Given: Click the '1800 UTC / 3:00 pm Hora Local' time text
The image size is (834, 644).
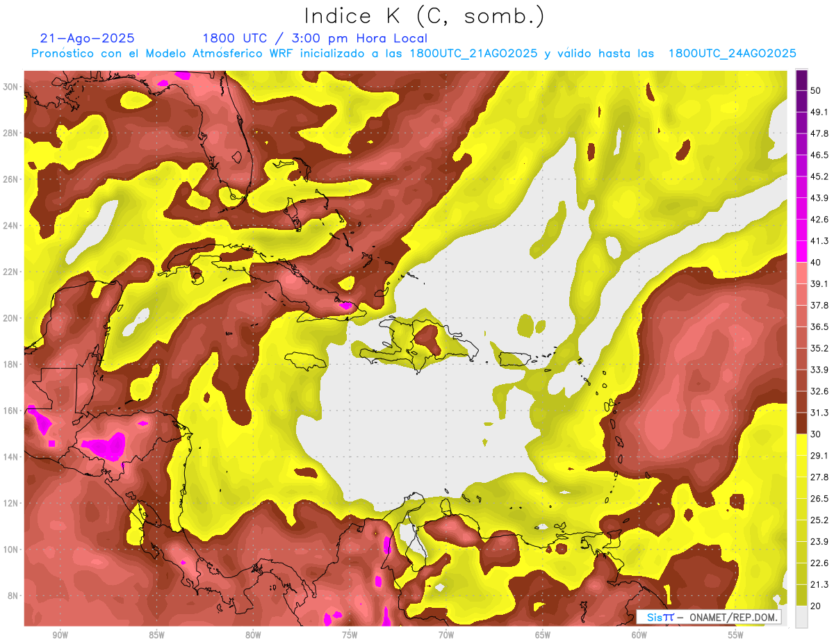Looking at the screenshot, I should [315, 38].
